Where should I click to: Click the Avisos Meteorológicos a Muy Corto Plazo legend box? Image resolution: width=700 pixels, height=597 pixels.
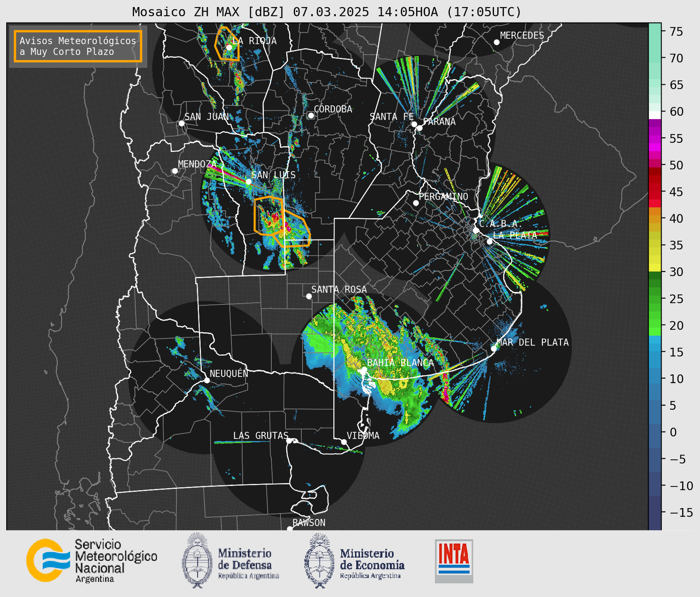click(78, 46)
